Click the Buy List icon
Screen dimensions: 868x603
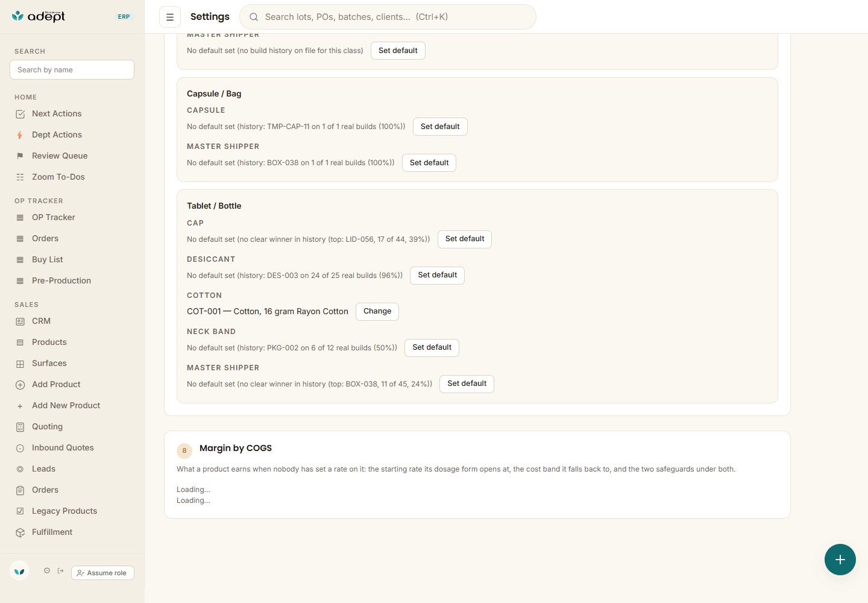pos(20,260)
